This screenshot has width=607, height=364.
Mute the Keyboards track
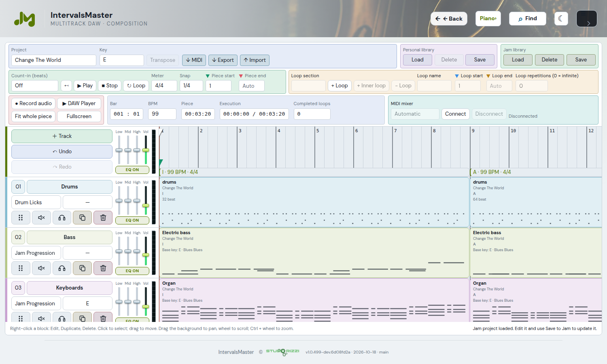tap(41, 317)
